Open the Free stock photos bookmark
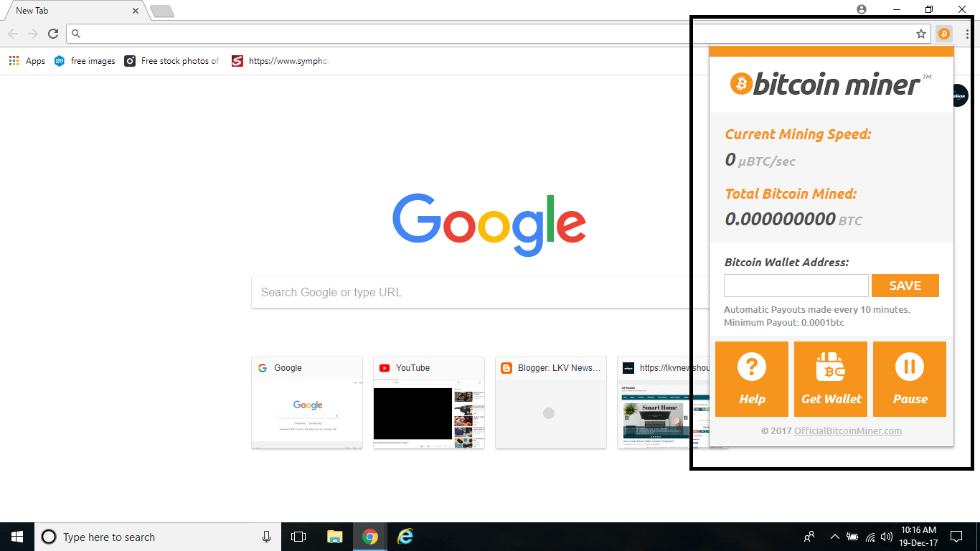This screenshot has width=980, height=551. click(x=172, y=61)
